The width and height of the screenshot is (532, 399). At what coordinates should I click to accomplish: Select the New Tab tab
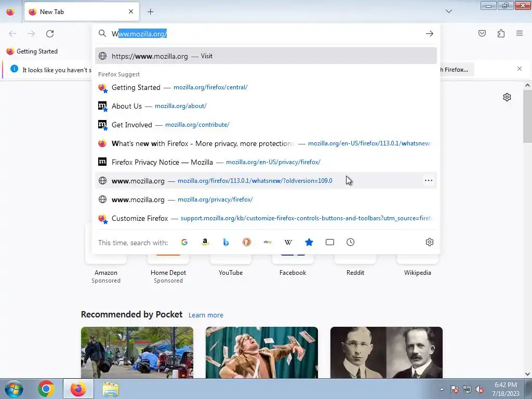click(x=82, y=11)
